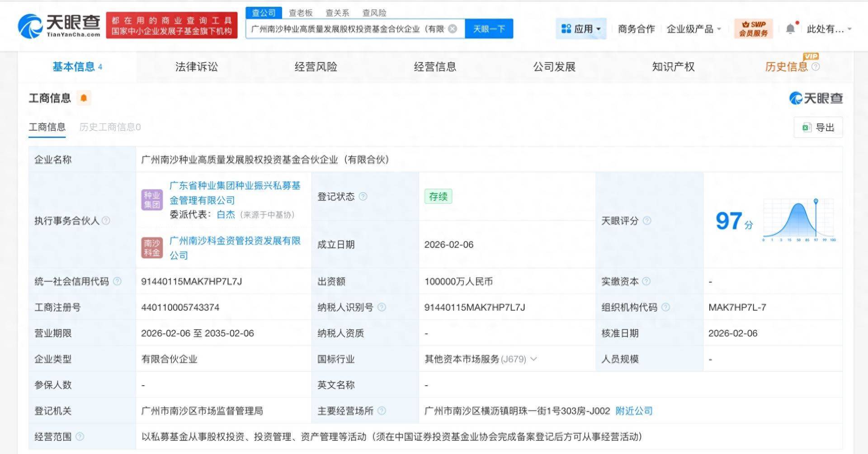Click the SVIP 会员服务 badge

pos(753,28)
